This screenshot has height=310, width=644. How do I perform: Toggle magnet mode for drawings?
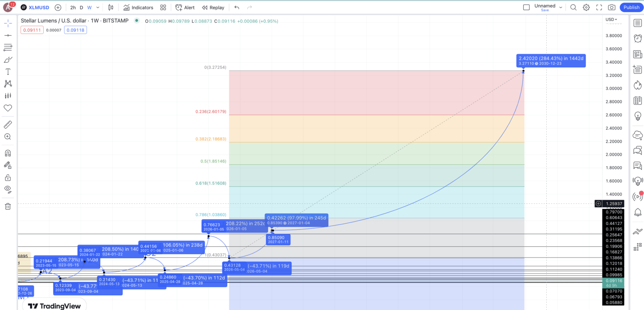[8, 153]
